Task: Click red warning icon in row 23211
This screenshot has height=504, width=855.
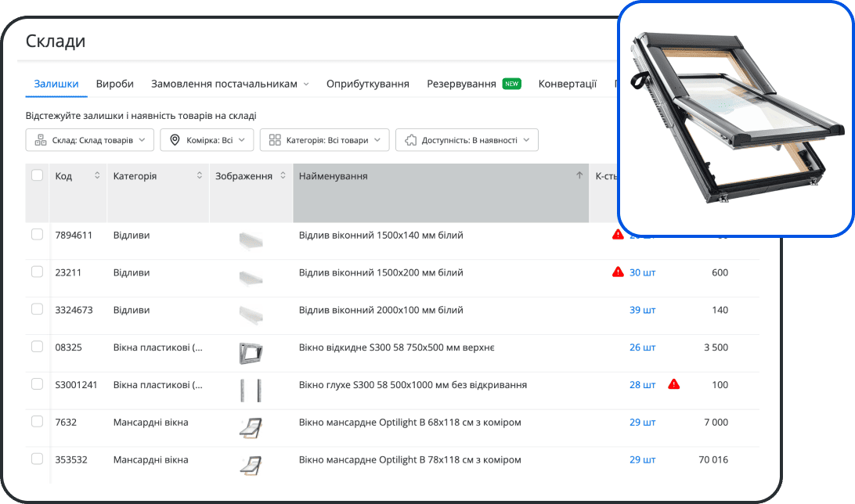Action: point(618,272)
